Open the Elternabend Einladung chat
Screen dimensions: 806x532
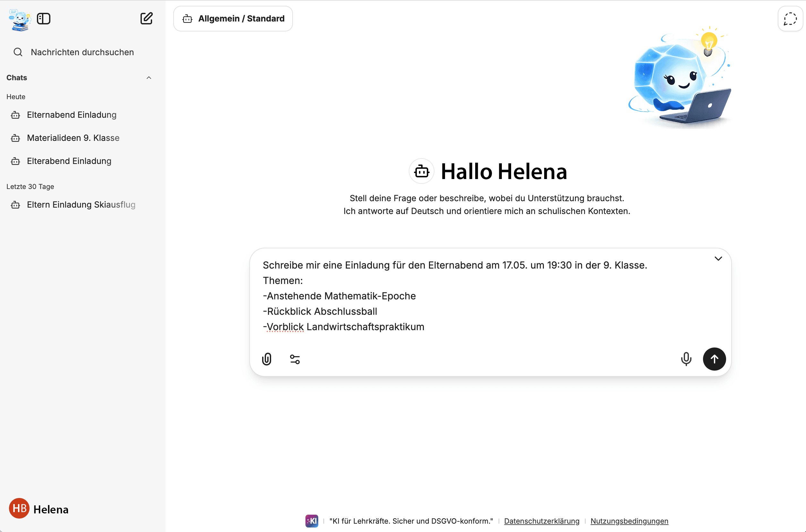click(72, 115)
